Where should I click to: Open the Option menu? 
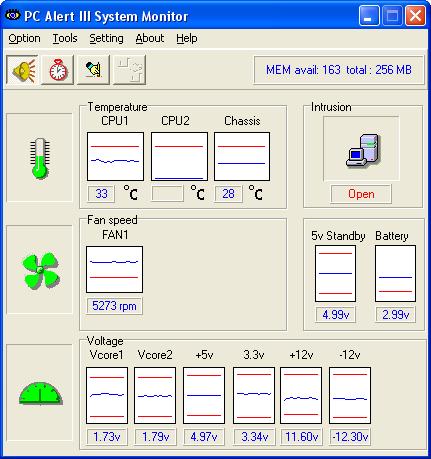pos(24,38)
